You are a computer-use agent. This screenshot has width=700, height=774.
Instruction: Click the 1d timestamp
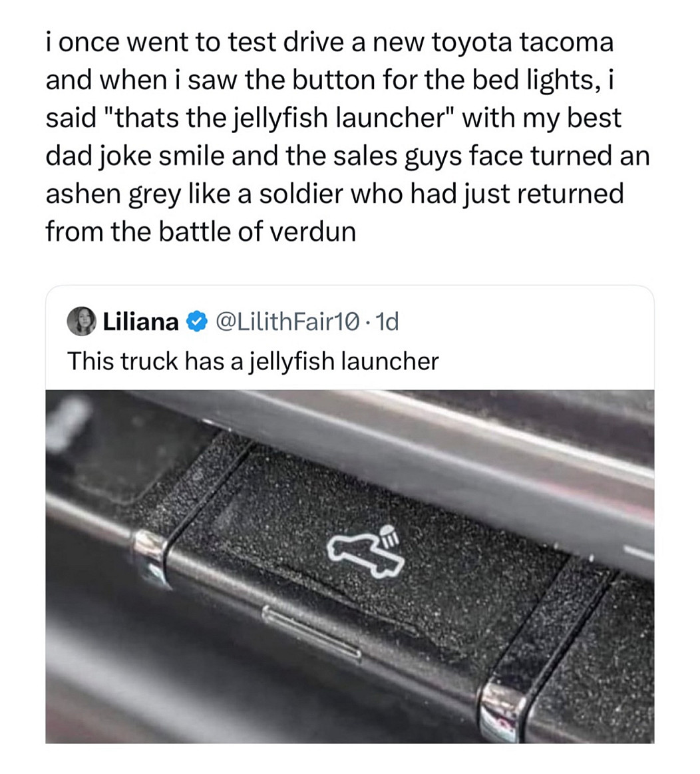[x=387, y=323]
